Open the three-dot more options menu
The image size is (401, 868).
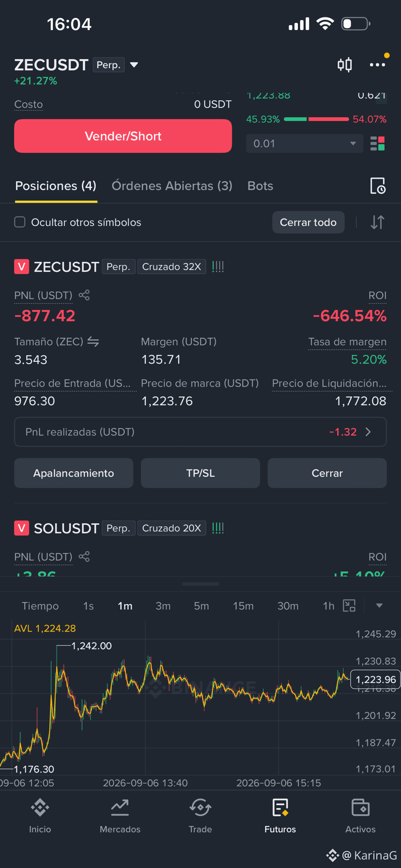pos(377,64)
